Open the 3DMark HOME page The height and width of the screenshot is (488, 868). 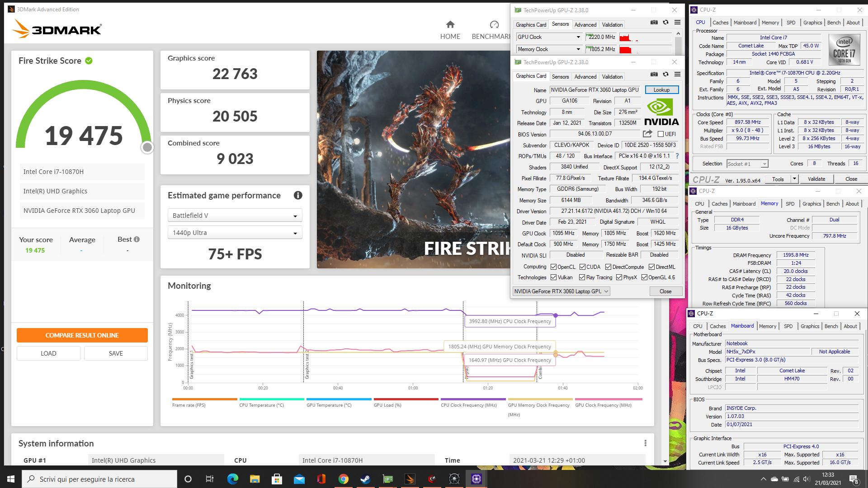point(450,30)
